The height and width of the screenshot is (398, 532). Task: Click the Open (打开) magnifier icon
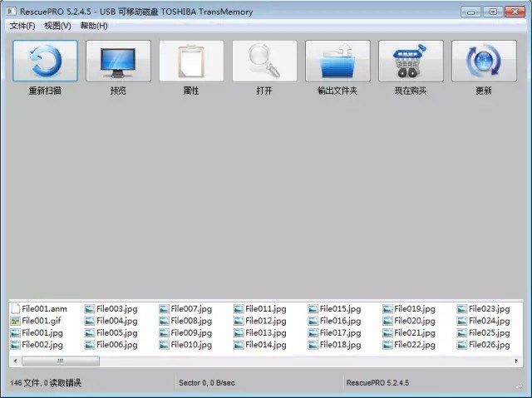coord(264,61)
